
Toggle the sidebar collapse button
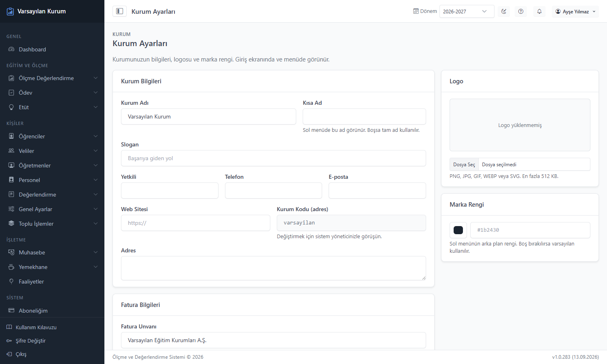[x=119, y=11]
